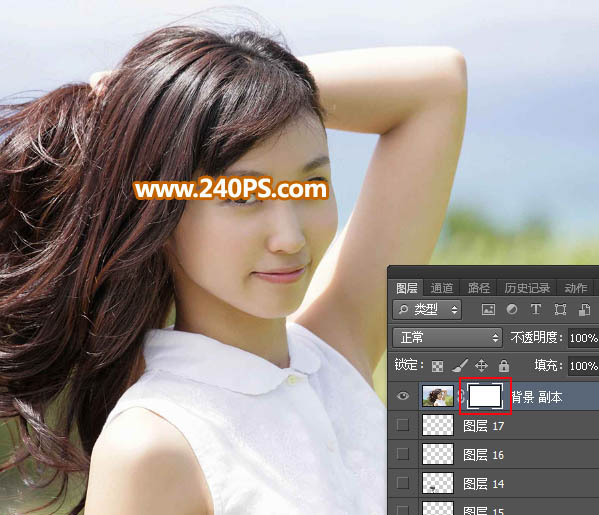
Task: Filter layers by adjustment layer icon
Action: (512, 309)
